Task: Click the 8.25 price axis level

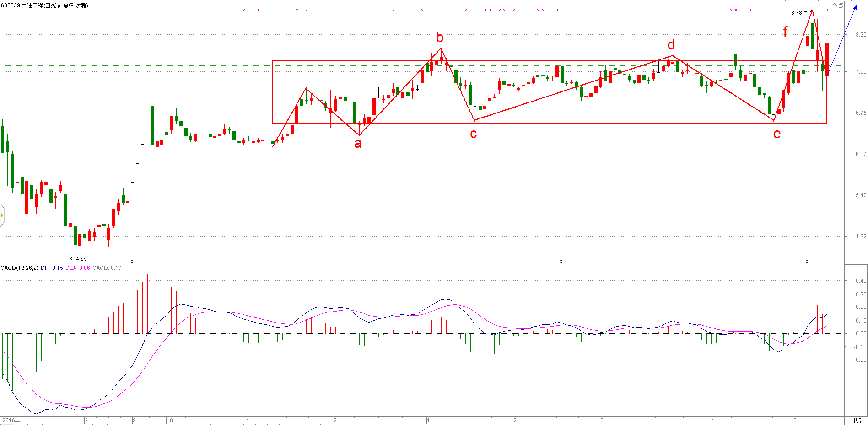Action: pos(860,35)
